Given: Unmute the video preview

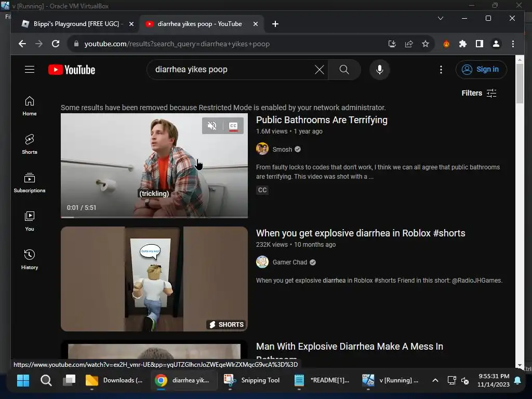Looking at the screenshot, I should pyautogui.click(x=212, y=126).
